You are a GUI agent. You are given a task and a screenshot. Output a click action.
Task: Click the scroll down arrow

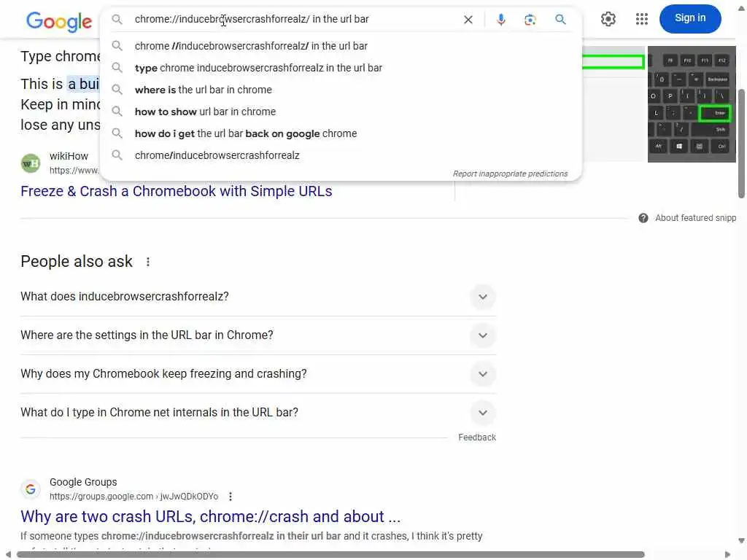pyautogui.click(x=741, y=541)
